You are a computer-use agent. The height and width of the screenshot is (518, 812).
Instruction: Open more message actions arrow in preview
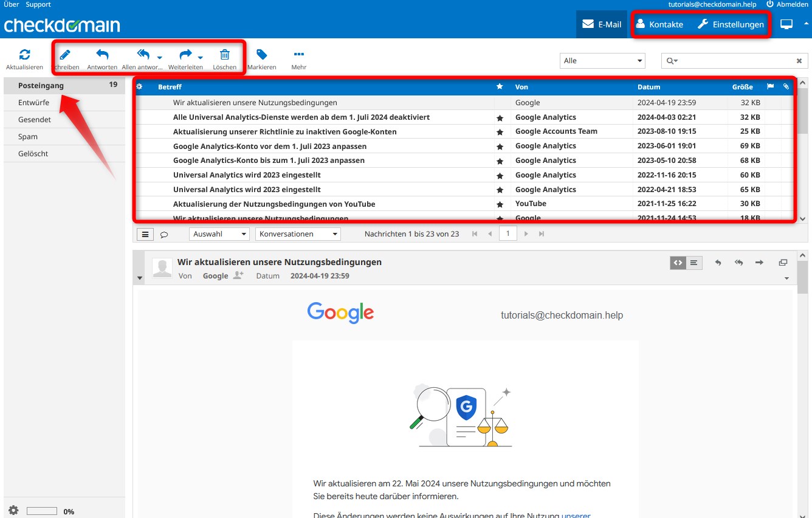(787, 278)
